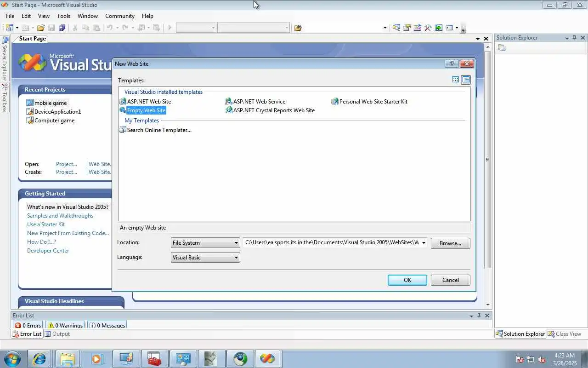Switch templates to large icons view
This screenshot has width=588, height=368.
click(455, 80)
